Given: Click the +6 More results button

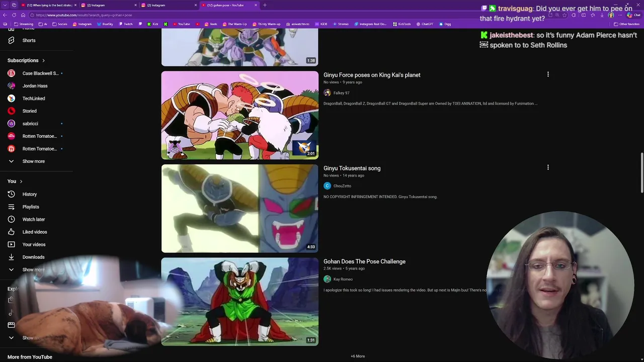Looking at the screenshot, I should coord(358,356).
